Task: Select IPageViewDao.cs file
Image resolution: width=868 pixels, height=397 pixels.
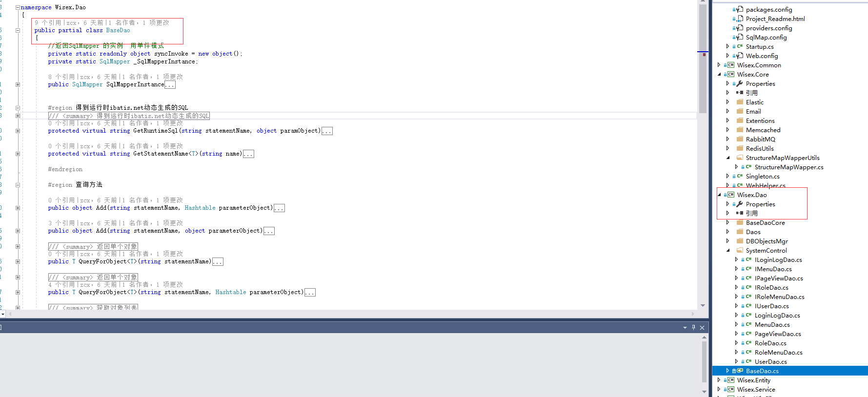Action: (779, 278)
